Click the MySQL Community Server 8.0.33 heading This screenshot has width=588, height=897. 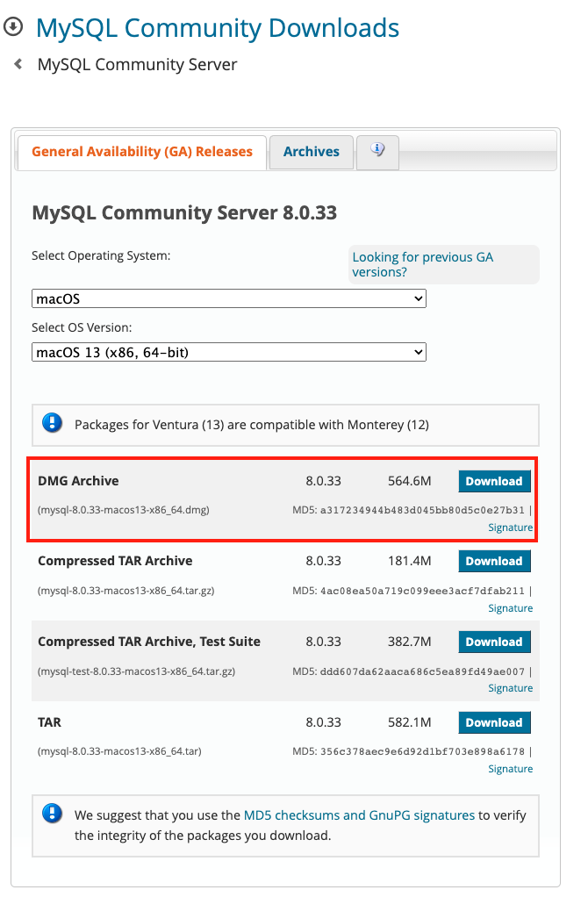[184, 212]
